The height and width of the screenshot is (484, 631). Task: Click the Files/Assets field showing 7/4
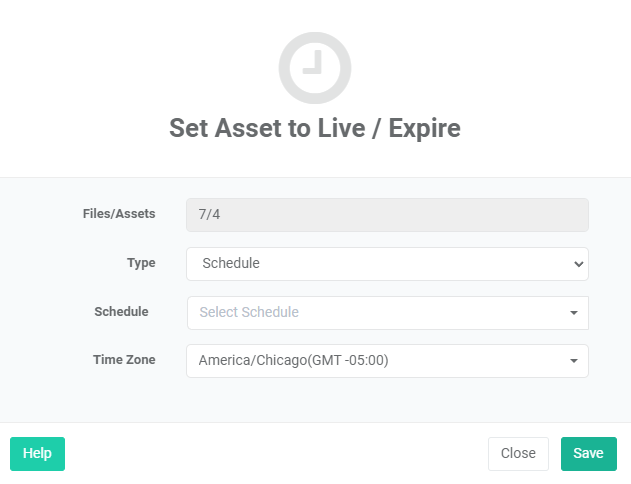click(387, 215)
